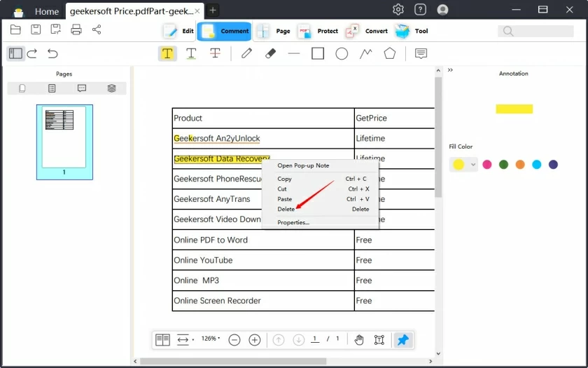
Task: Select the Eraser tool
Action: (x=270, y=53)
